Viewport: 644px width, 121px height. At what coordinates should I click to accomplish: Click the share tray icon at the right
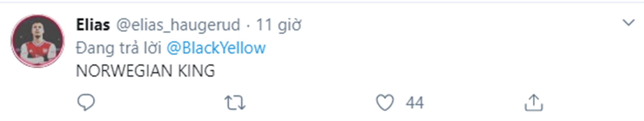click(533, 102)
